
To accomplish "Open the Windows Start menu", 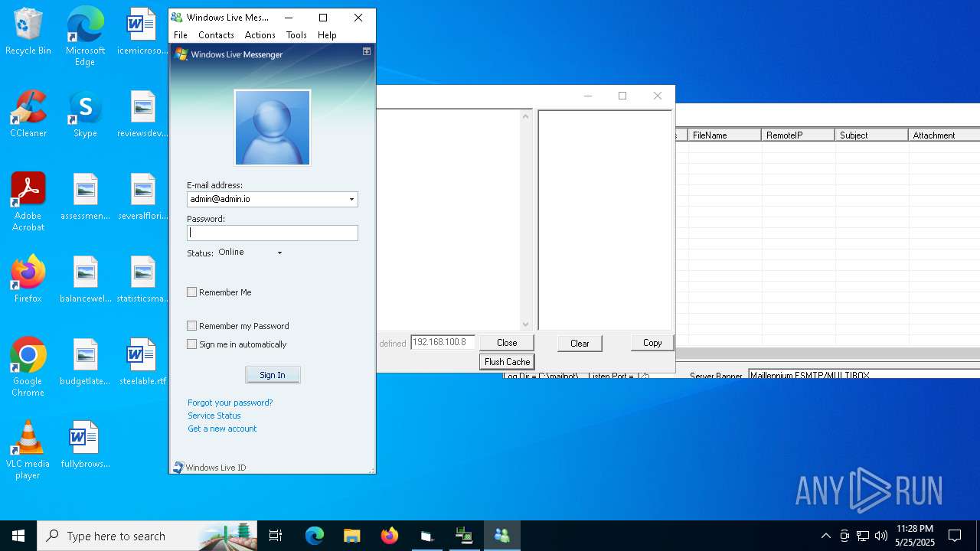I will 18,536.
